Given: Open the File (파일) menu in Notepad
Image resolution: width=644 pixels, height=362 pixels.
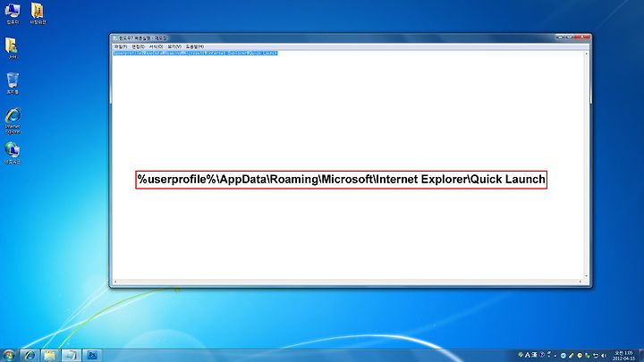Looking at the screenshot, I should [x=121, y=46].
